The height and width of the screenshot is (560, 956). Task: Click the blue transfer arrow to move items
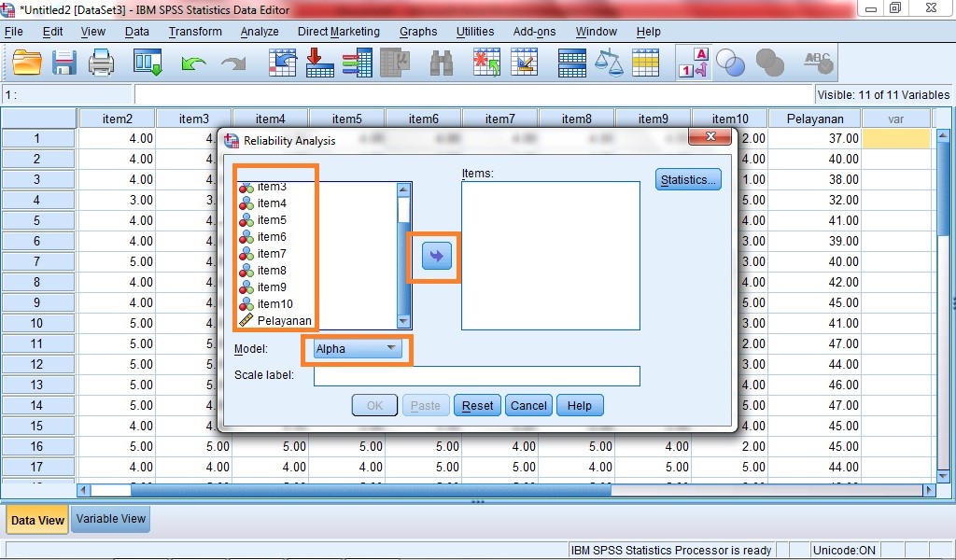coord(435,254)
